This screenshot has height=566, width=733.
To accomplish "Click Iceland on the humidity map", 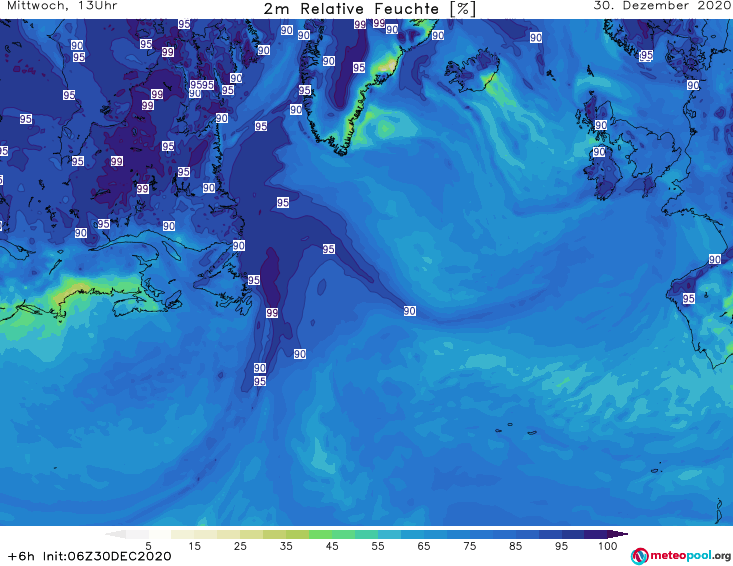I will click(471, 71).
